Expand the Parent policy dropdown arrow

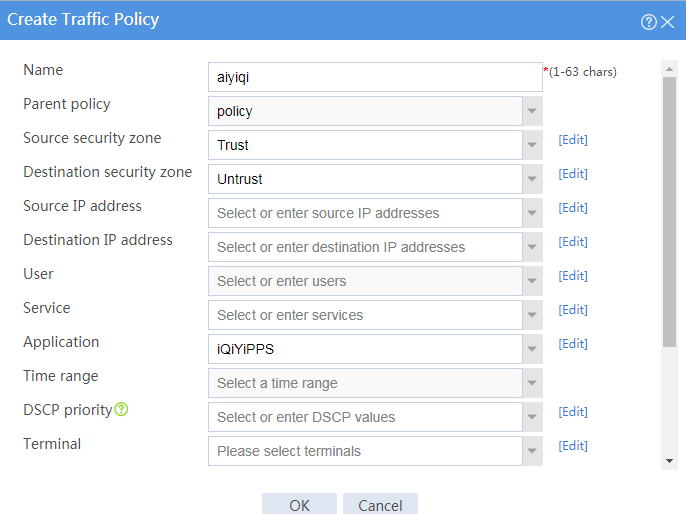(x=532, y=111)
